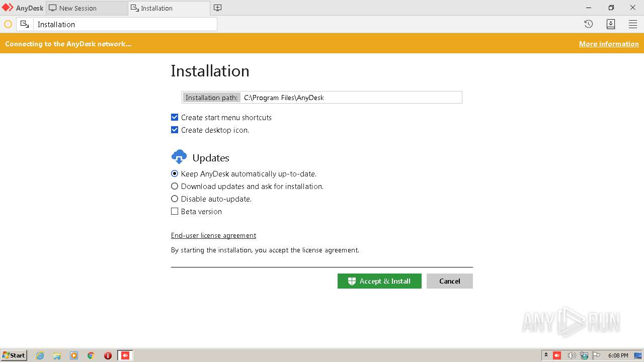Select AnyDesk taskbar button
Screen dimensions: 644x362
[x=125, y=355]
